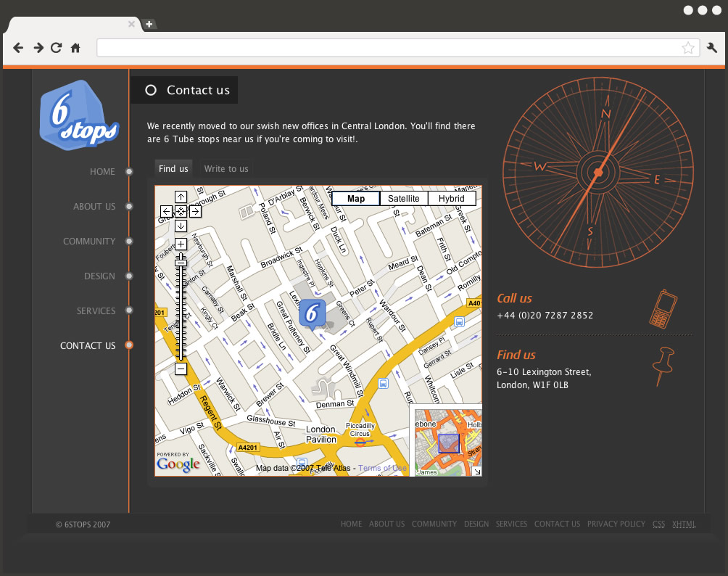The image size is (728, 576).
Task: Click the map zoom level slider
Action: click(181, 305)
